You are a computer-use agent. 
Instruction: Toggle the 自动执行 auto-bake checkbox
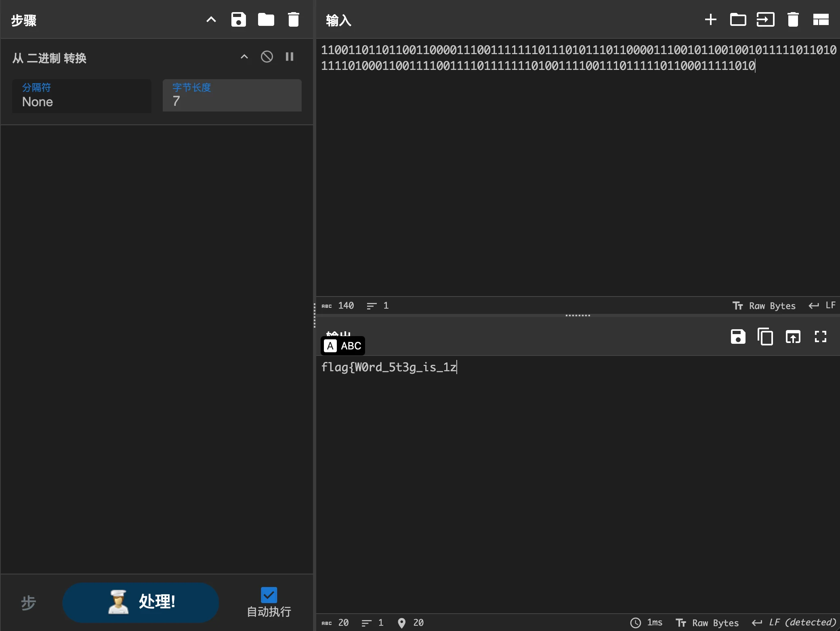pos(269,595)
